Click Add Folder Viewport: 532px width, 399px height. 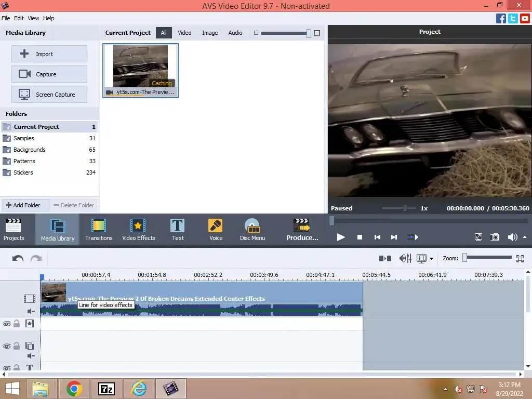25,205
